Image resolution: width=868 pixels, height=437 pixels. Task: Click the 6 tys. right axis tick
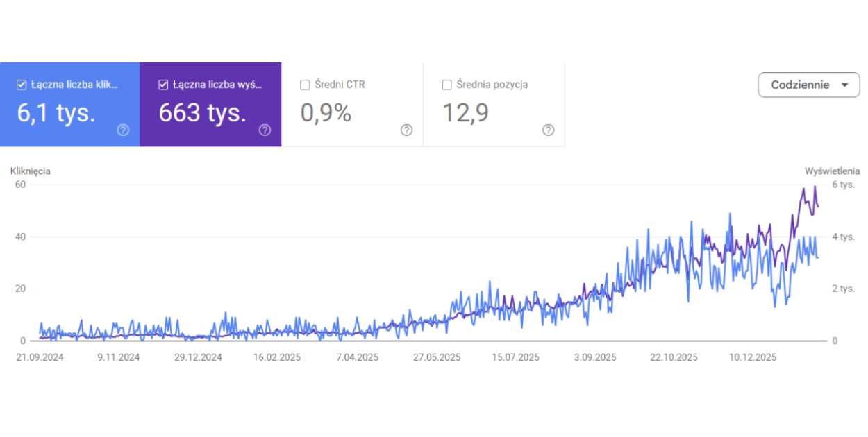[842, 185]
